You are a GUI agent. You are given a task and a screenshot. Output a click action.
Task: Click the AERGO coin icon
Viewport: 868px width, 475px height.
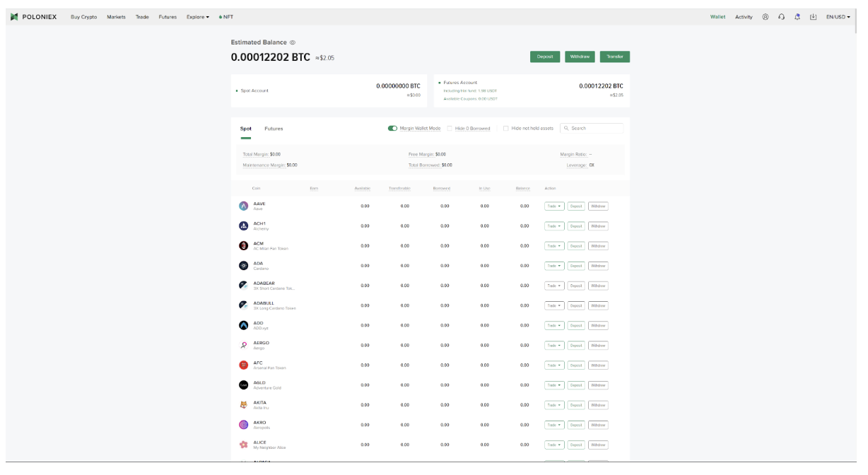244,346
